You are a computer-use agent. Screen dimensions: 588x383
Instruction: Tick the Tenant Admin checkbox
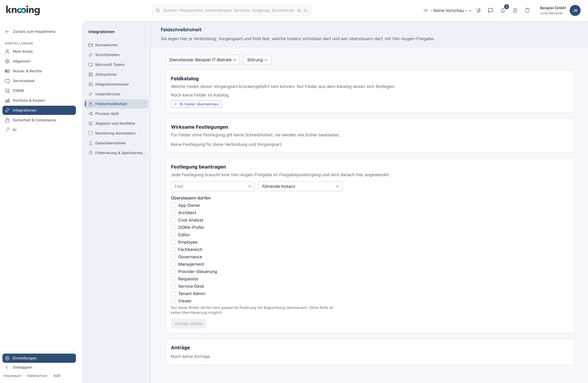pyautogui.click(x=173, y=294)
